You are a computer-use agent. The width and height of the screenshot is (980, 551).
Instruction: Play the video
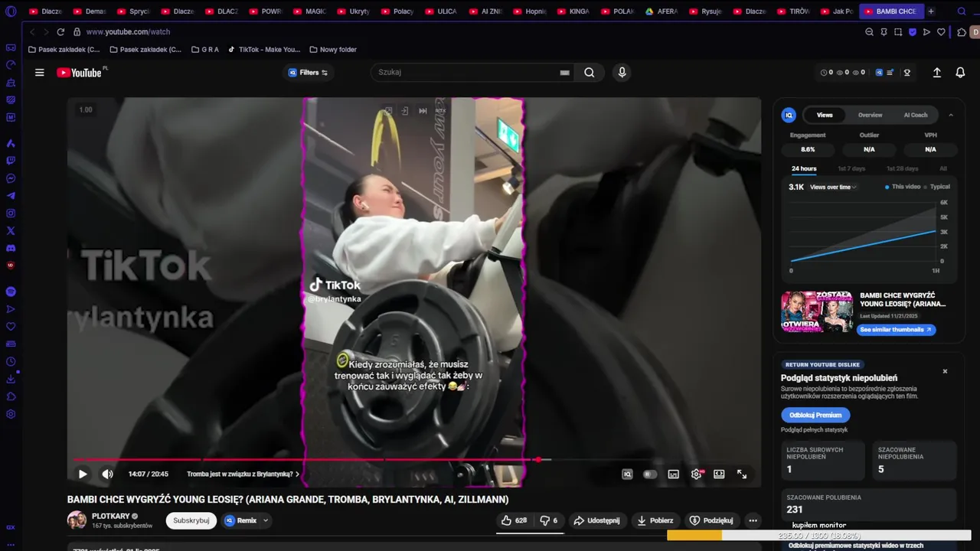83,474
